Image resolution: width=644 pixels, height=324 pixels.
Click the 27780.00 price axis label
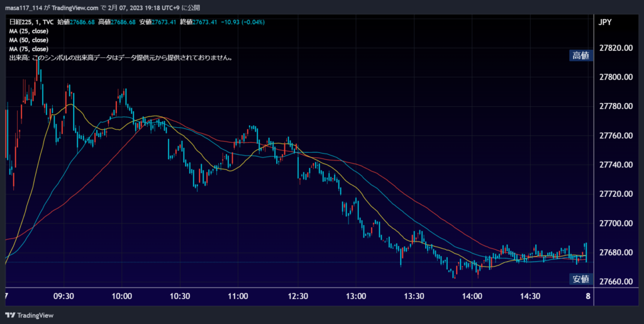pos(616,106)
